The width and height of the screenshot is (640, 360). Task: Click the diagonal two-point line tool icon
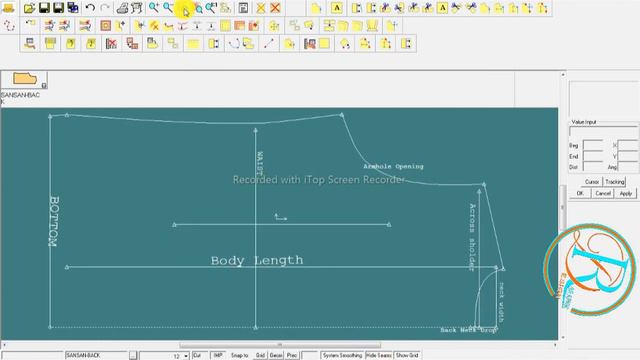[269, 43]
